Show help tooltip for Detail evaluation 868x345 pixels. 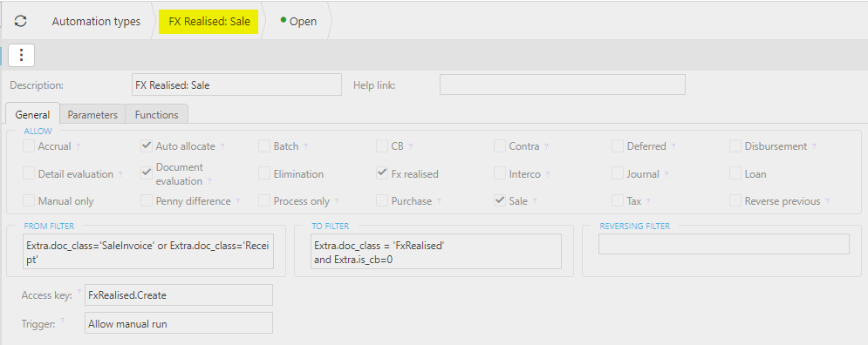click(120, 173)
